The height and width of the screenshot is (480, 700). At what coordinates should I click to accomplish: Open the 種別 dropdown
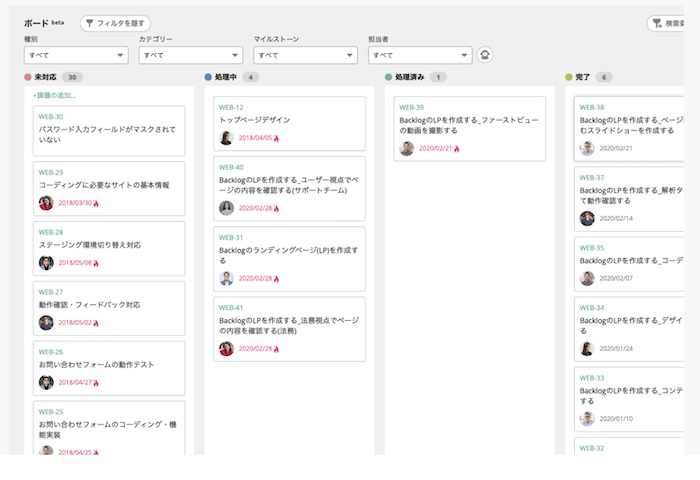[x=76, y=56]
